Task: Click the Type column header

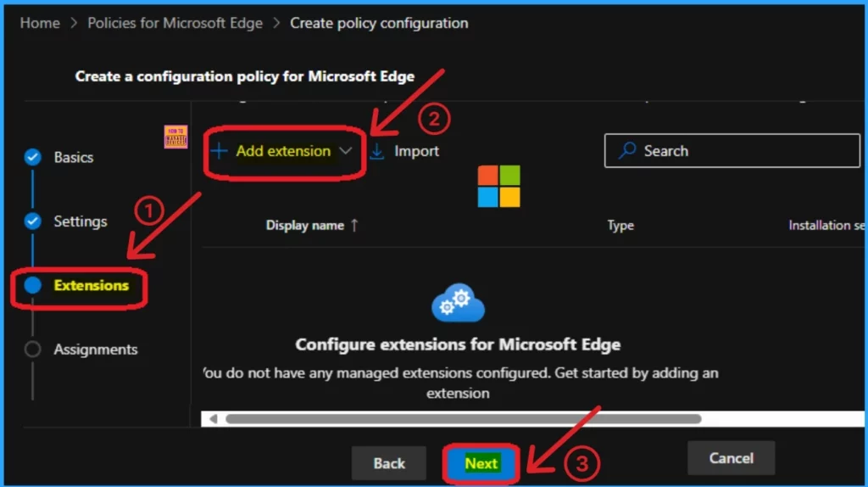Action: [620, 226]
